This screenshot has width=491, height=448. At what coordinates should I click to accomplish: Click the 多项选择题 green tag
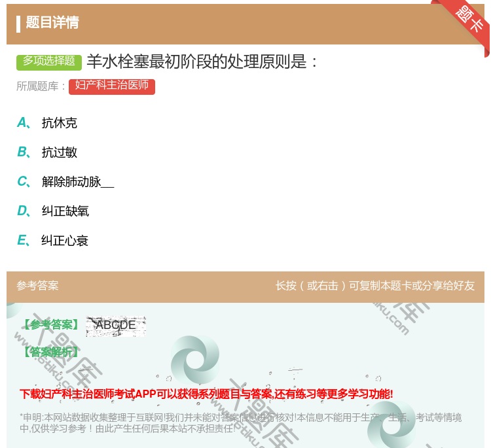(49, 61)
